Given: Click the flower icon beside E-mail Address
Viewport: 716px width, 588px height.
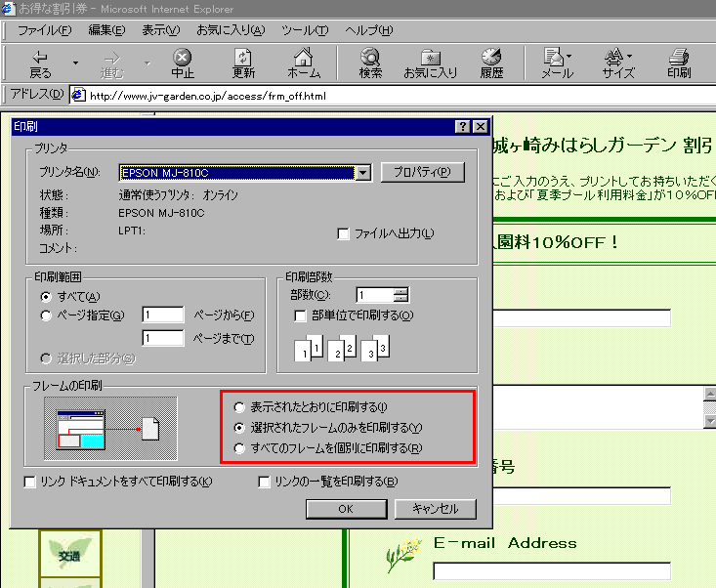Looking at the screenshot, I should [x=404, y=554].
